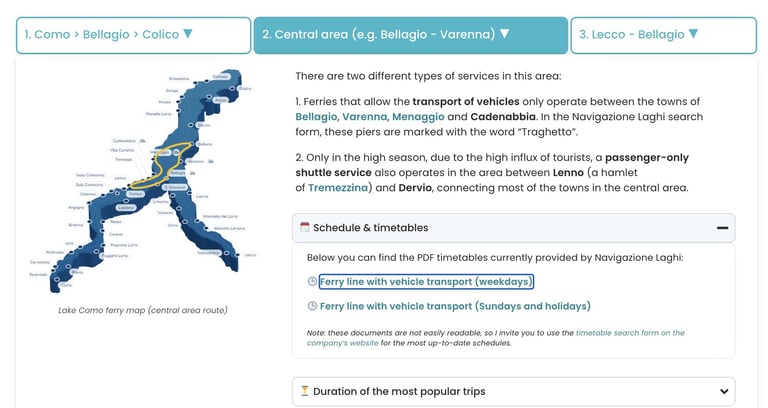Select the Central area route tab
The height and width of the screenshot is (408, 768).
pos(410,35)
